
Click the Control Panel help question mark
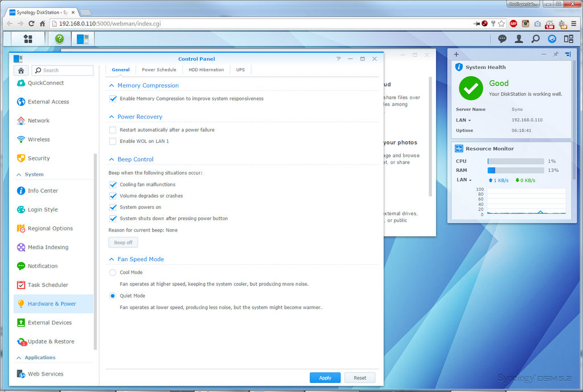[x=338, y=59]
